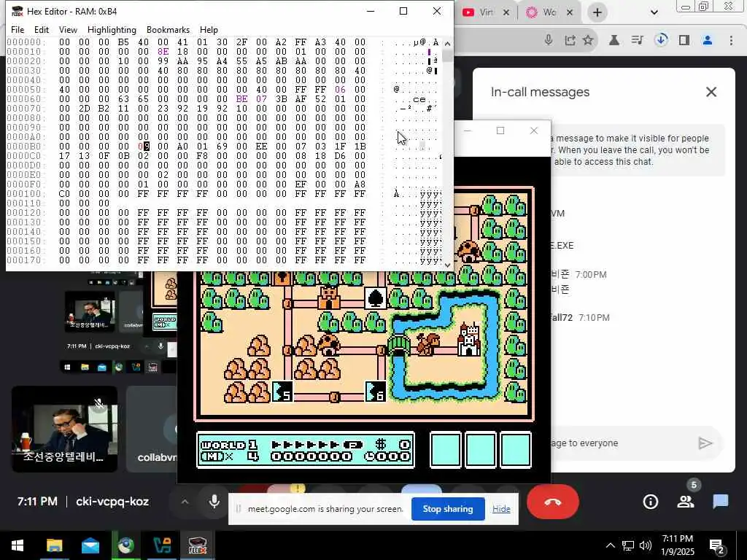
Task: Open the Help menu in Hex Editor
Action: 209,29
